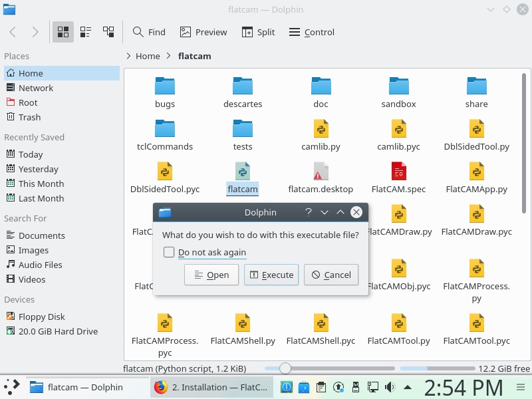This screenshot has width=532, height=399.
Task: Open the clipboard tray icon
Action: [321, 387]
